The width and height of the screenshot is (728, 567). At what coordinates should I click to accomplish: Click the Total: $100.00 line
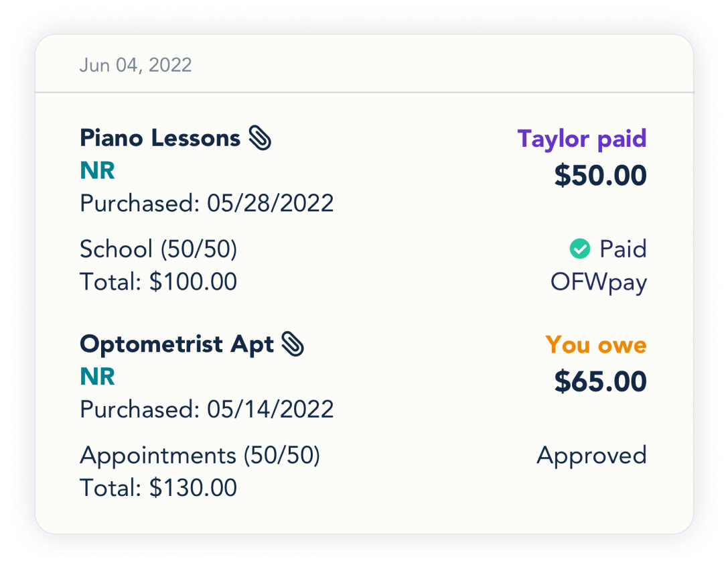coord(158,282)
